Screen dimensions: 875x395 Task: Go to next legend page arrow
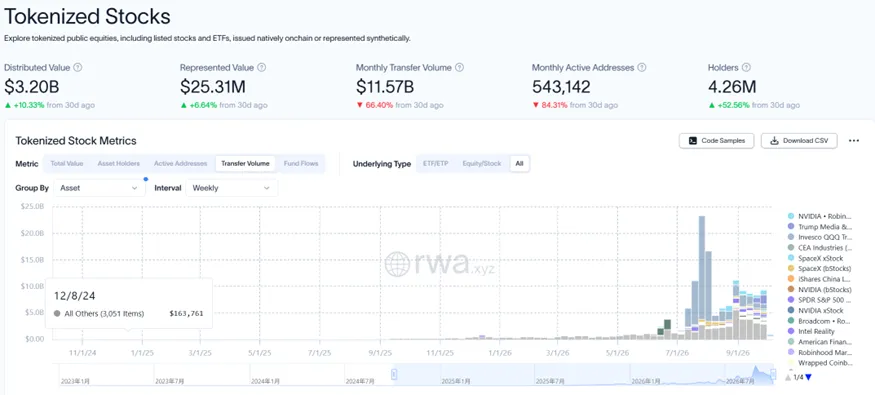point(809,378)
